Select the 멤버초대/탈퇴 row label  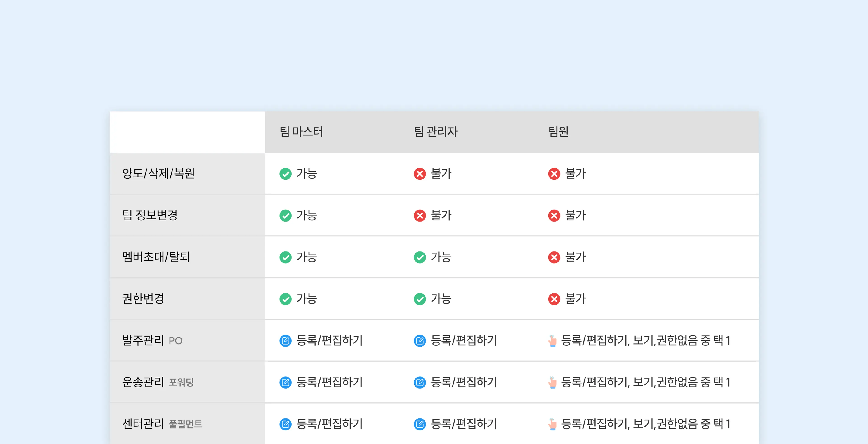pyautogui.click(x=156, y=257)
